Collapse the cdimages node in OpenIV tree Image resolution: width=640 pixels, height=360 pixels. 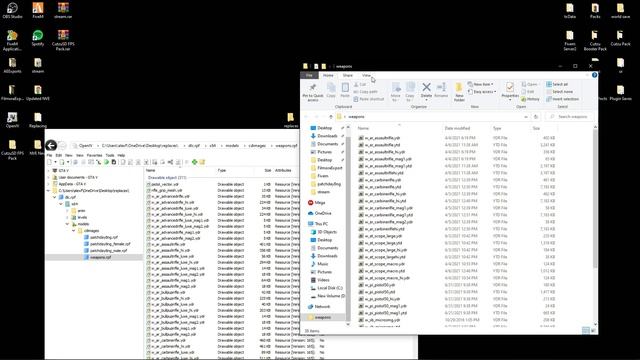[x=74, y=231]
